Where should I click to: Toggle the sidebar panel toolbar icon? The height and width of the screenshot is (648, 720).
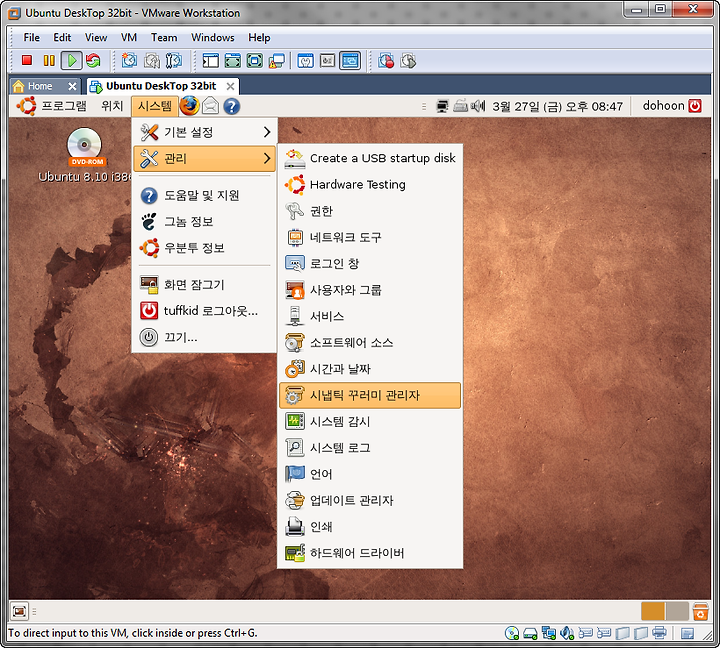(211, 60)
